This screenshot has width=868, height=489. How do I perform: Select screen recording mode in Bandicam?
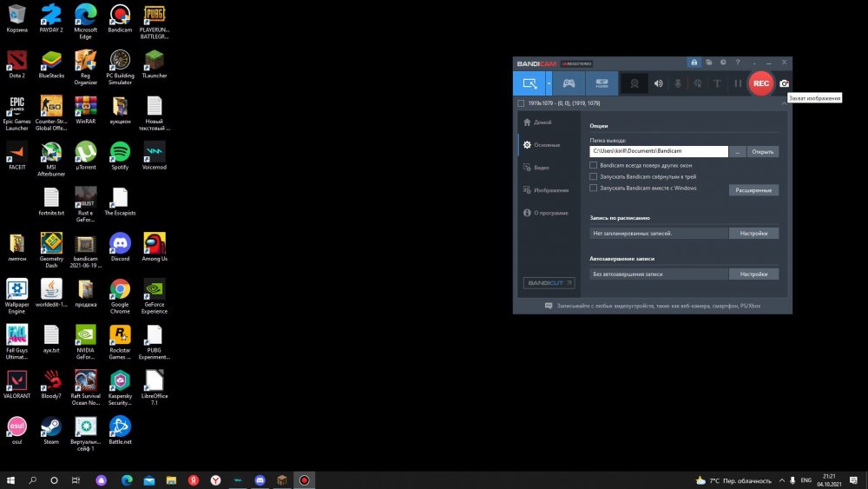[529, 83]
